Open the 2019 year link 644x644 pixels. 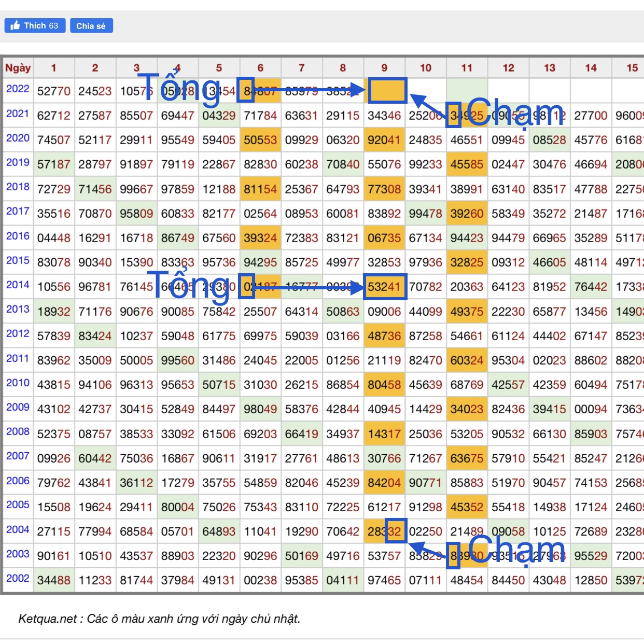[18, 162]
